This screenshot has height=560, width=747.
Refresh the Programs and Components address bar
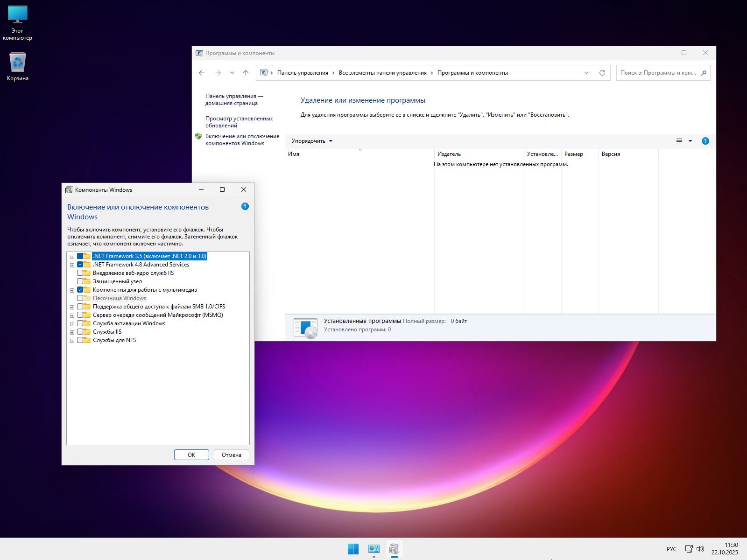pos(602,73)
